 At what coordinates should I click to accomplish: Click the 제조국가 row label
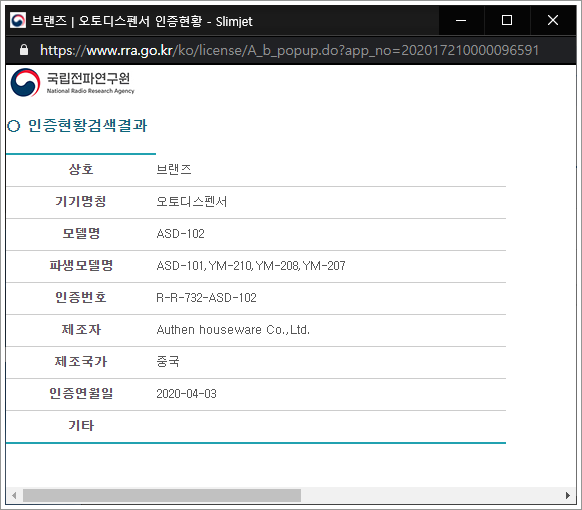click(81, 362)
